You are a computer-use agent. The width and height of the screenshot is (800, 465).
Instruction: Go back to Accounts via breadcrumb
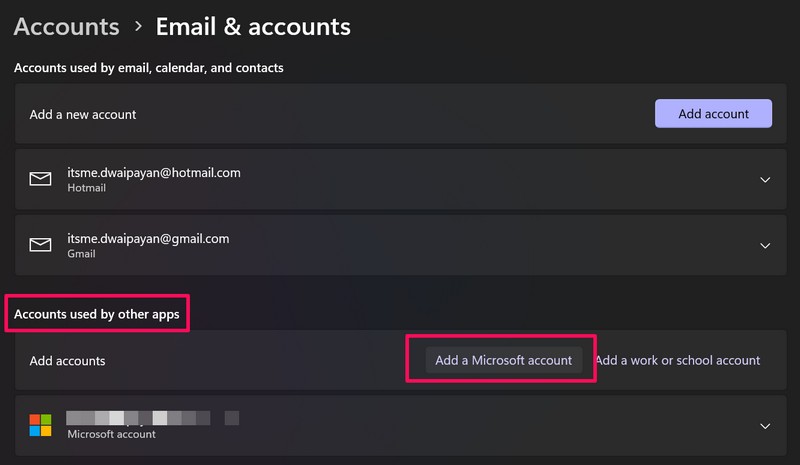[66, 27]
